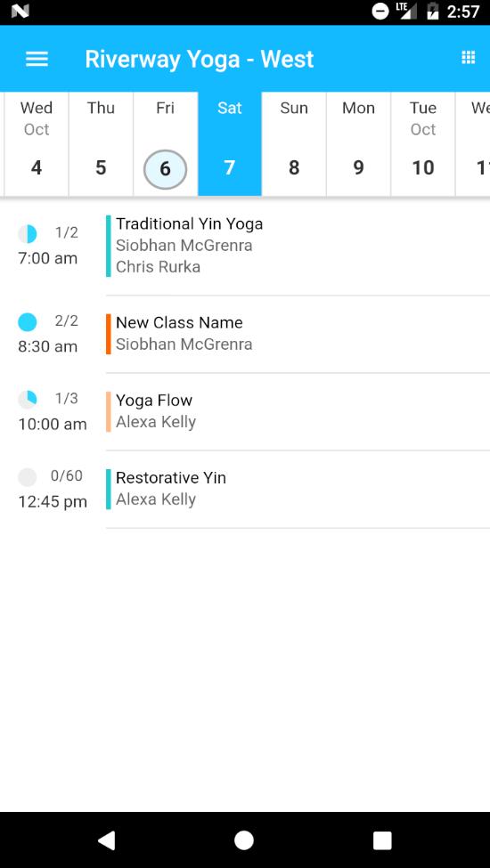Tap the one-third capacity icon at 10:00 am
The width and height of the screenshot is (490, 868).
tap(28, 399)
